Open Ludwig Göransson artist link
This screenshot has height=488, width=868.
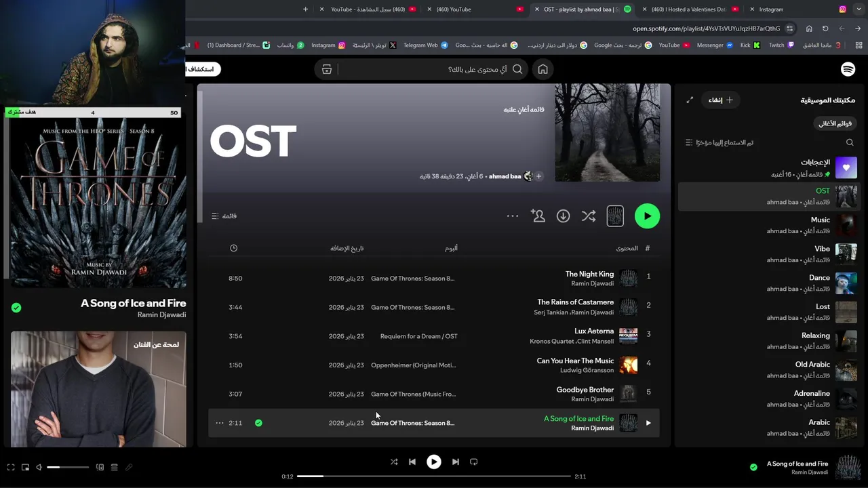tap(587, 370)
